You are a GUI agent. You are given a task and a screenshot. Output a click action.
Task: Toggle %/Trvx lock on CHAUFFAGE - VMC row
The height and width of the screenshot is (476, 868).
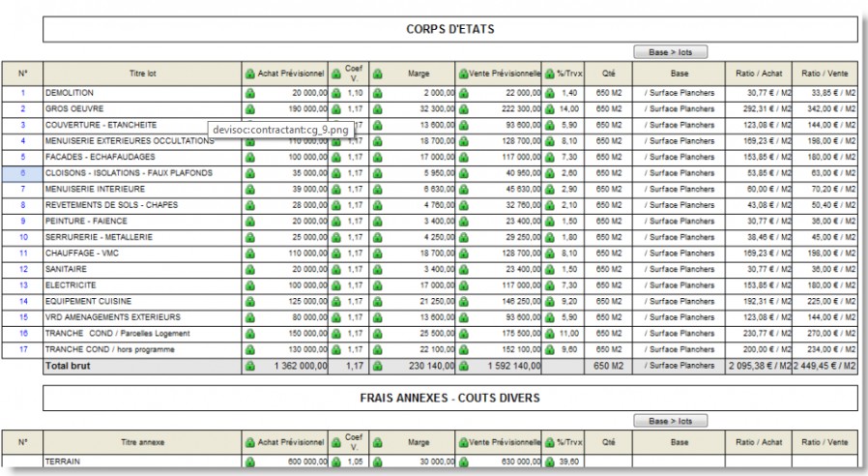click(x=550, y=254)
